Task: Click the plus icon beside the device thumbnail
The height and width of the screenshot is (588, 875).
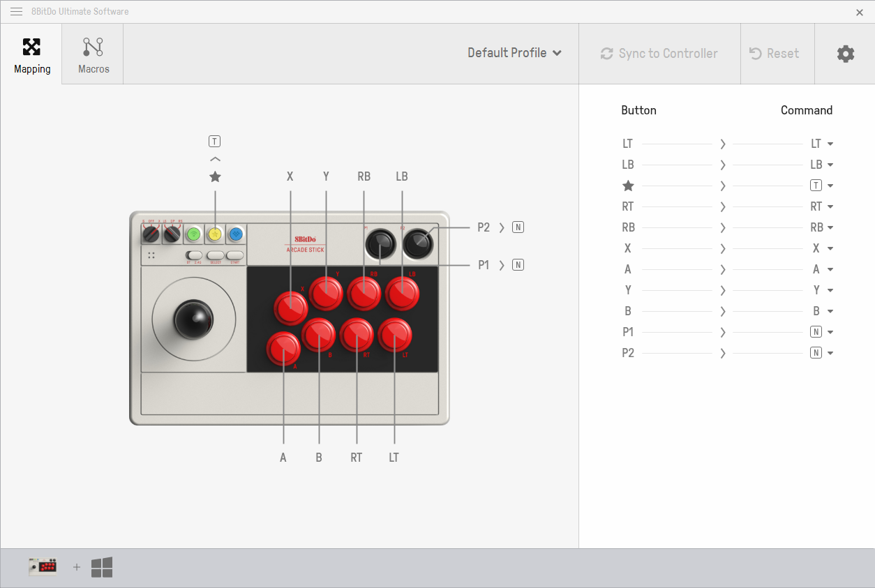Action: tap(77, 567)
